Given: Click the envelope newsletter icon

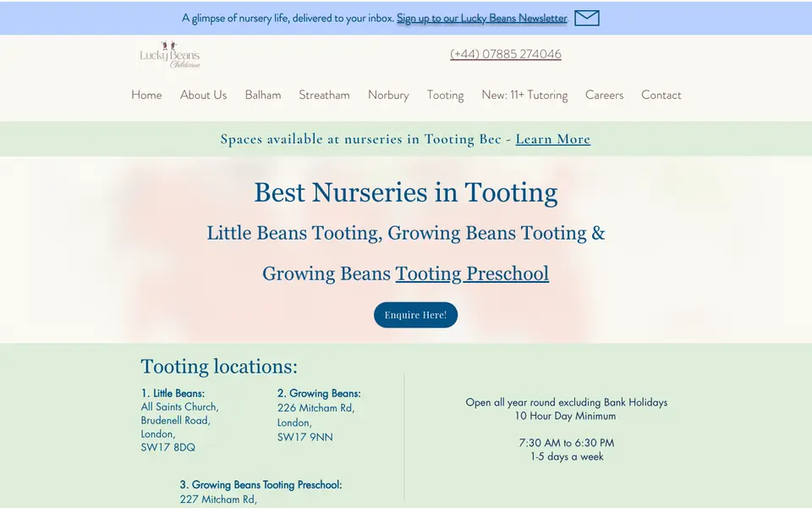Looking at the screenshot, I should [x=587, y=18].
